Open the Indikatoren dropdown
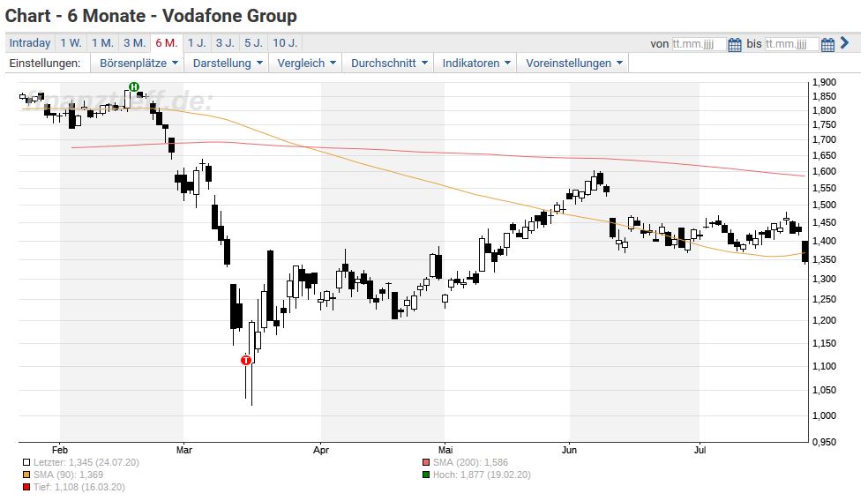This screenshot has height=501, width=868. point(476,64)
